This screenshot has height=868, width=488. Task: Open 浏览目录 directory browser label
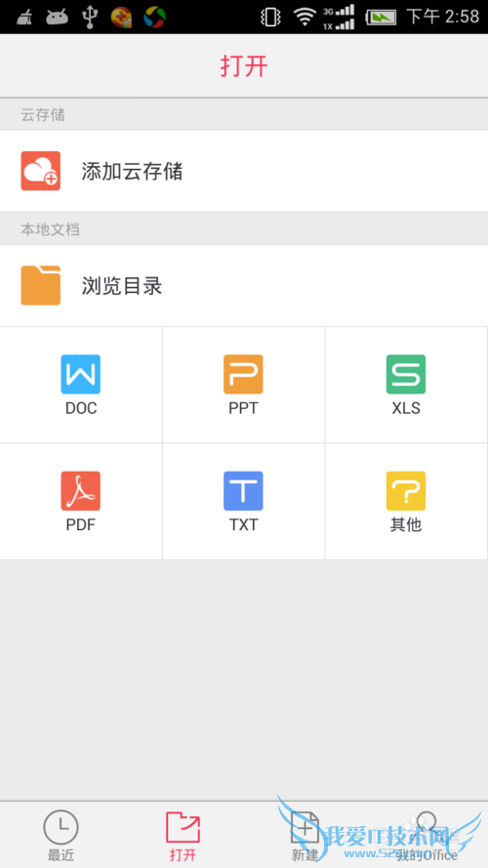click(122, 286)
